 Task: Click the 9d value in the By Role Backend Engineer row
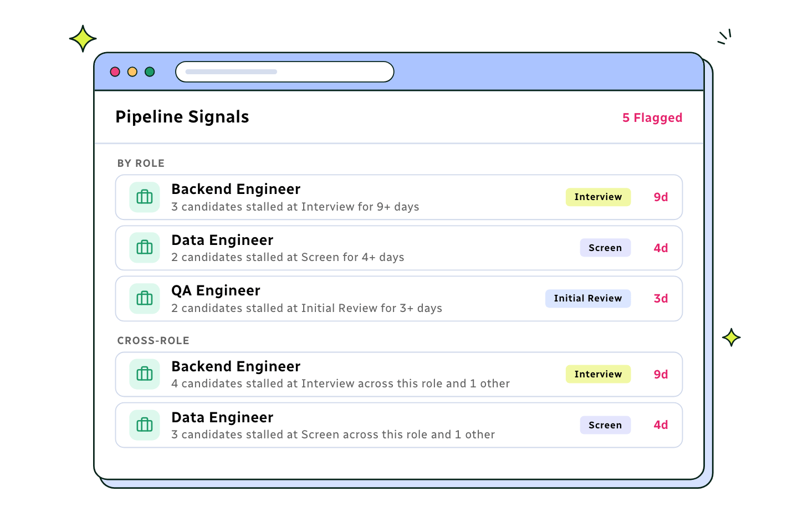tap(661, 197)
